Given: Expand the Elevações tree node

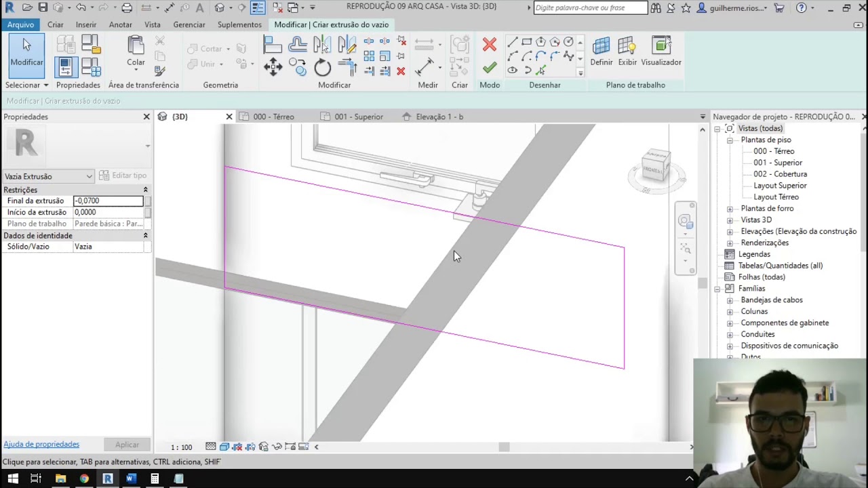Looking at the screenshot, I should 730,231.
